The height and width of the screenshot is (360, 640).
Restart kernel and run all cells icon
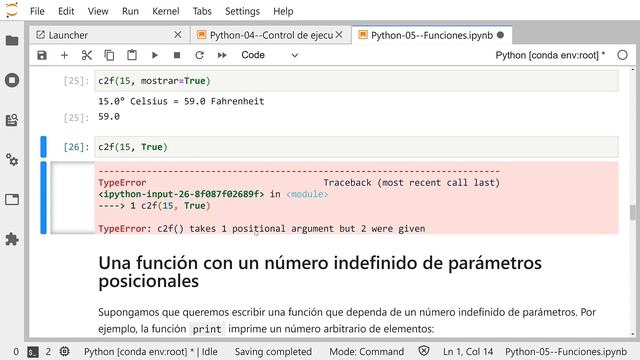click(222, 55)
